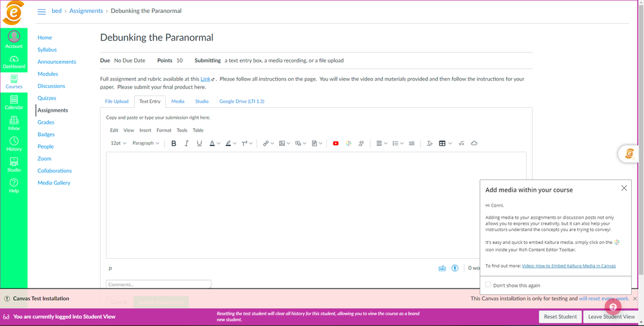The image size is (644, 326).
Task: Click the Reset Student button
Action: pyautogui.click(x=560, y=316)
